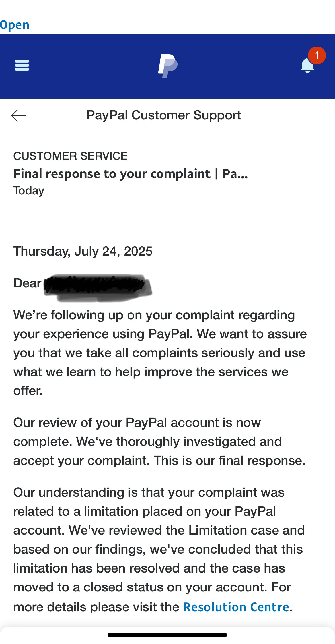Tap the paragraph starting Our understanding is

click(x=159, y=549)
